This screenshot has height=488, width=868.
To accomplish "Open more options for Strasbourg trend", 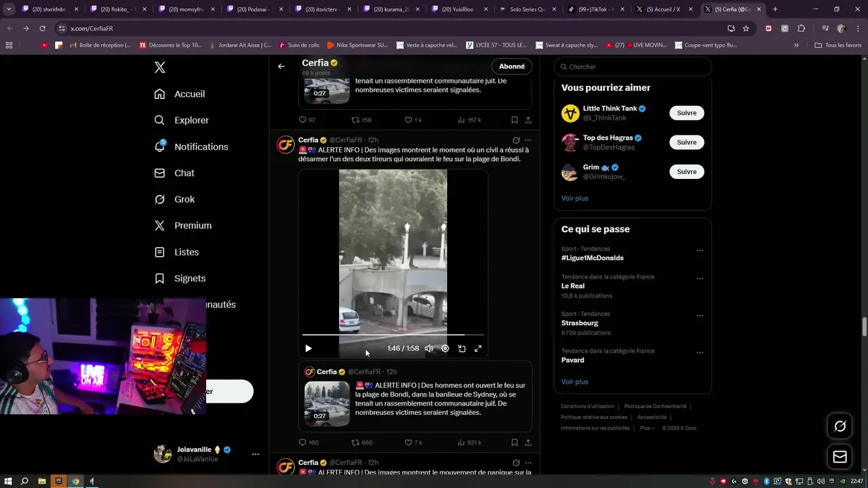I will click(x=700, y=316).
